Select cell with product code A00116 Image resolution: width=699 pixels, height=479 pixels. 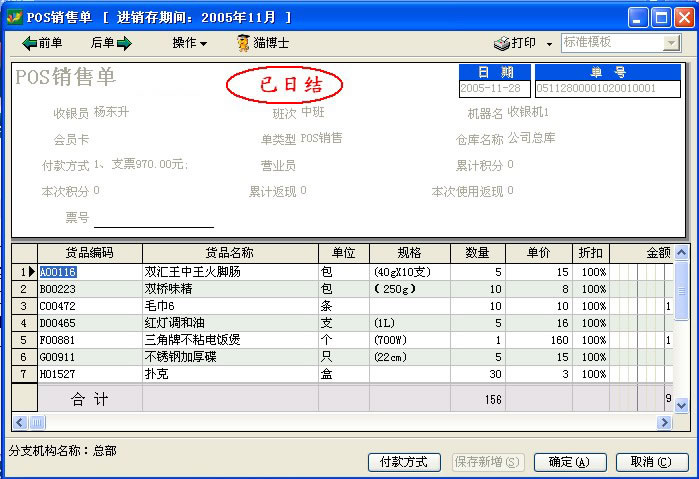pos(89,272)
